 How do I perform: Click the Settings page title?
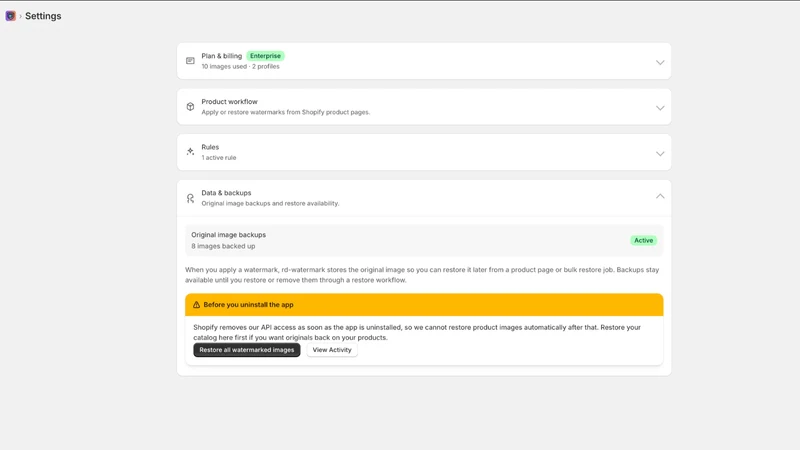pyautogui.click(x=43, y=16)
